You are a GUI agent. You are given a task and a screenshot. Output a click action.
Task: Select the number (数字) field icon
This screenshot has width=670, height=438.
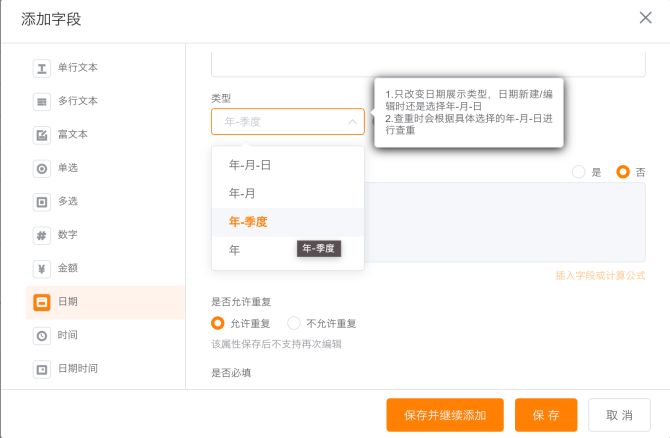click(42, 236)
